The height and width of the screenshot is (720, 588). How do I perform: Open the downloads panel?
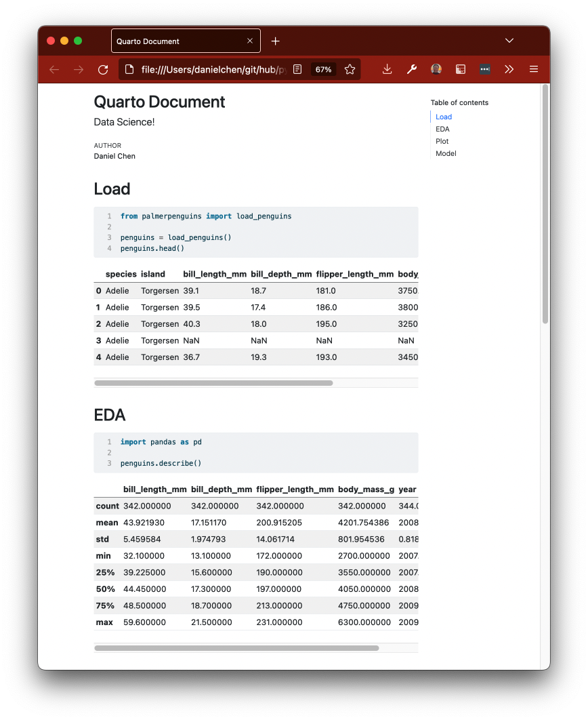[387, 69]
